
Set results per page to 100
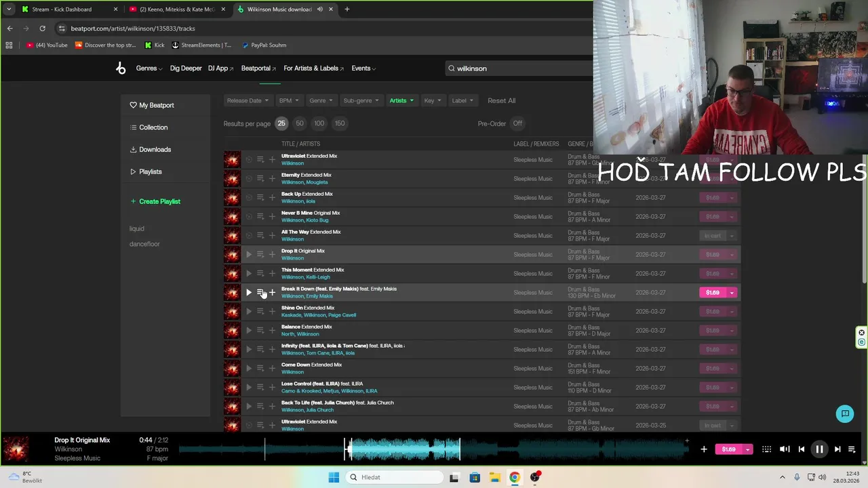point(319,123)
